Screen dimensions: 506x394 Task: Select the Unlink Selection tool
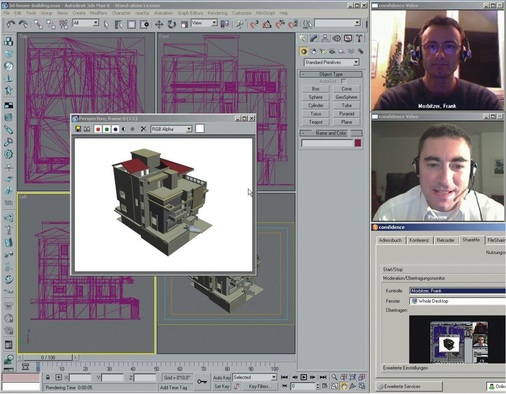point(51,24)
